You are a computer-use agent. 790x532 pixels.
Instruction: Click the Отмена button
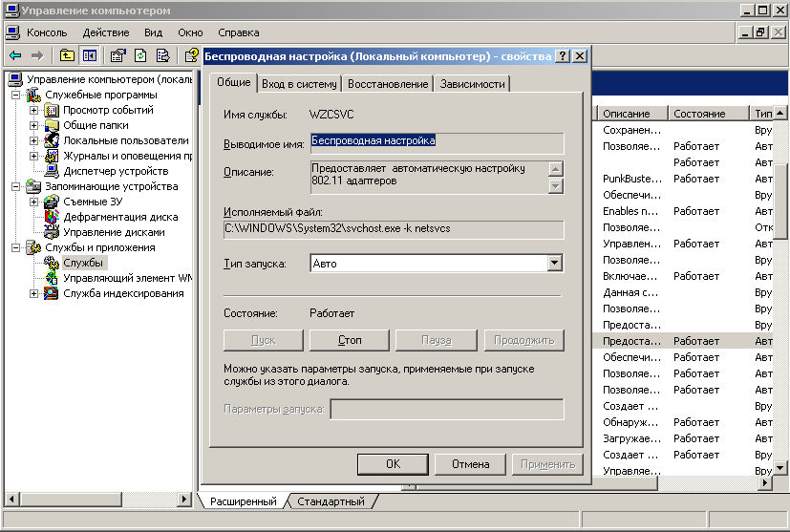coord(470,464)
